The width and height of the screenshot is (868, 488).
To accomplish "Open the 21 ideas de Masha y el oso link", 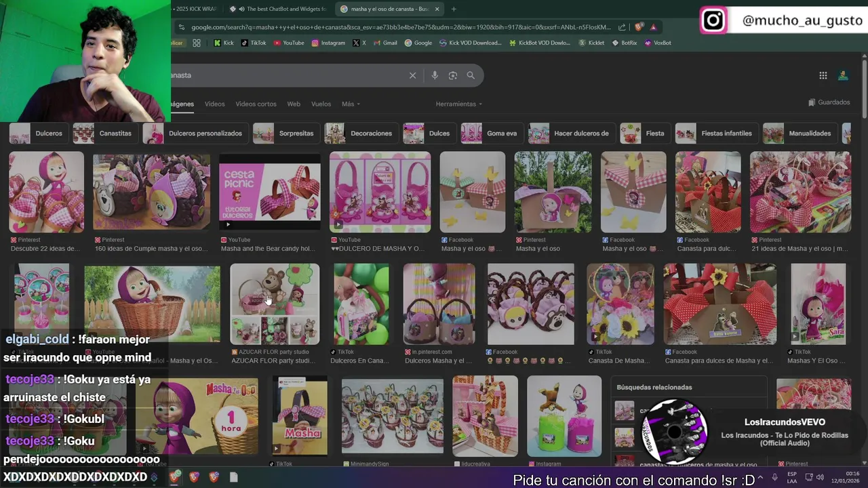I will pyautogui.click(x=800, y=249).
